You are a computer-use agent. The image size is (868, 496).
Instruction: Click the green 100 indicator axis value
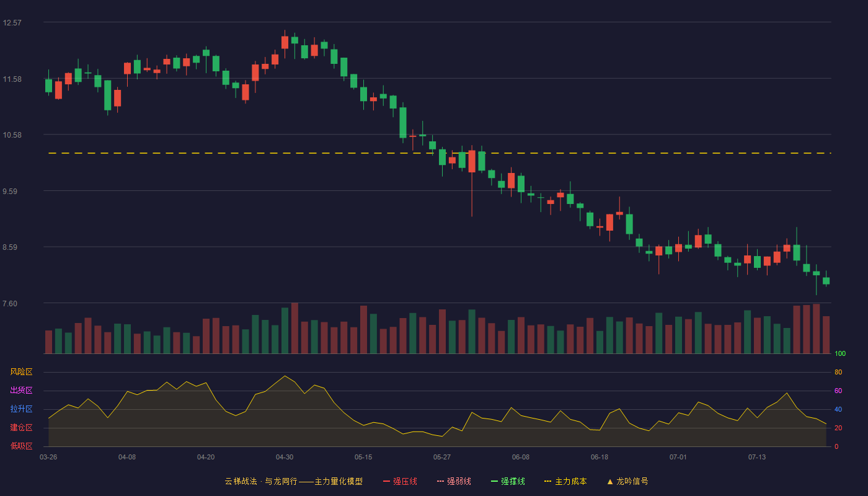click(840, 354)
